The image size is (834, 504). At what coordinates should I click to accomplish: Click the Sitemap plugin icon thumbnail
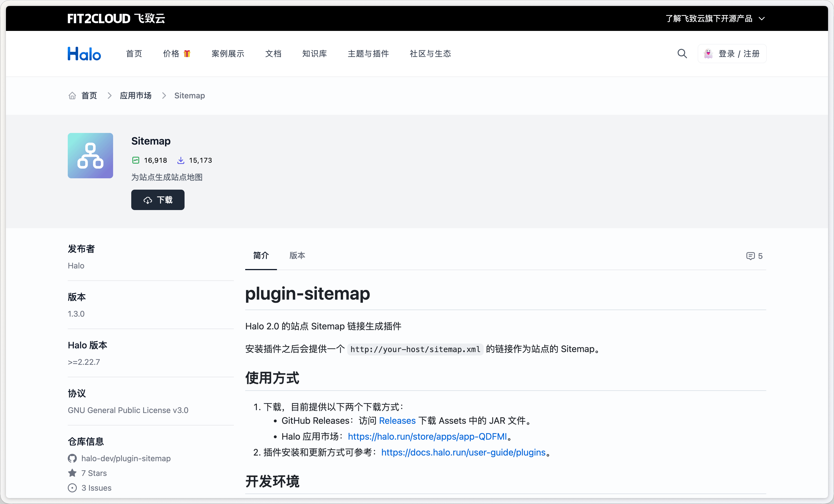(x=90, y=155)
